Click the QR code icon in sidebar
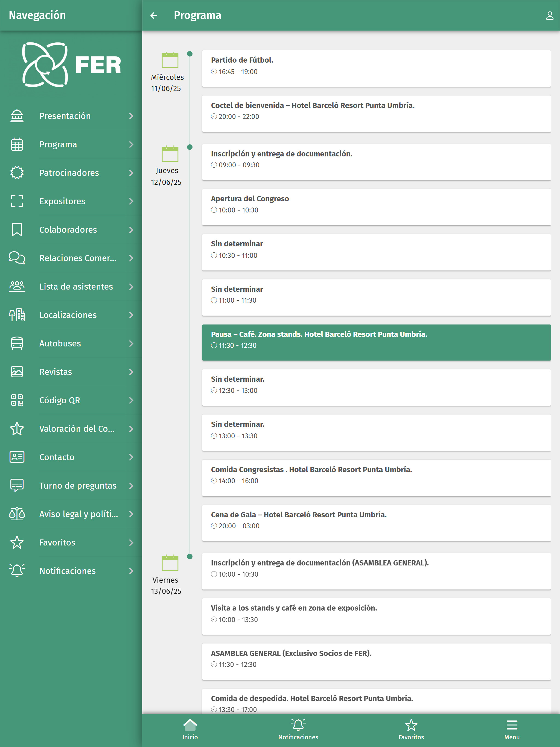The image size is (560, 747). (x=17, y=400)
